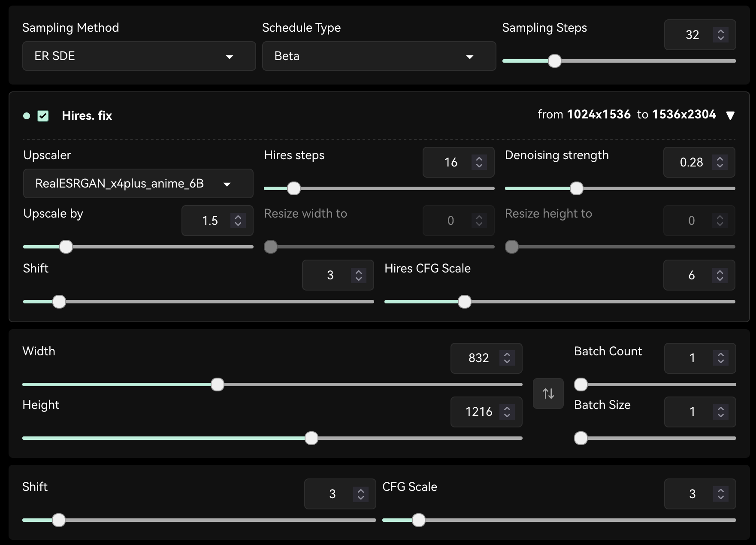Click the Batch Count number field
The height and width of the screenshot is (545, 756).
pyautogui.click(x=700, y=358)
